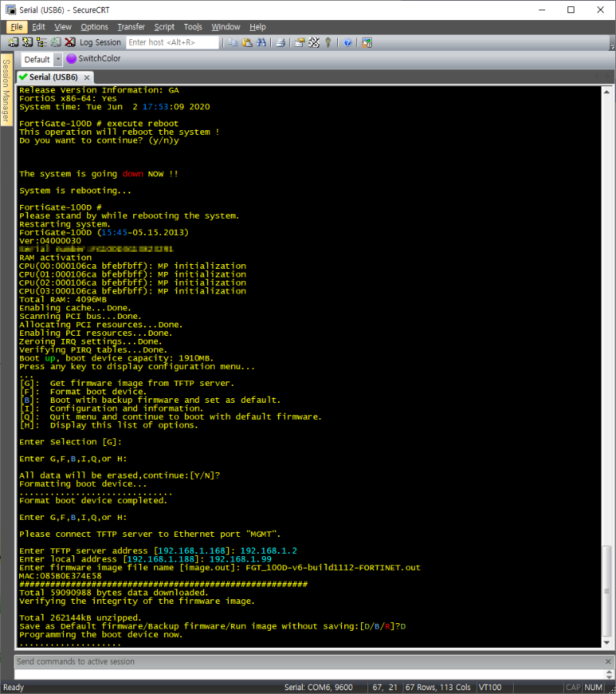This screenshot has width=616, height=694.
Task: Click the last toolbar icon with lock
Action: [367, 42]
